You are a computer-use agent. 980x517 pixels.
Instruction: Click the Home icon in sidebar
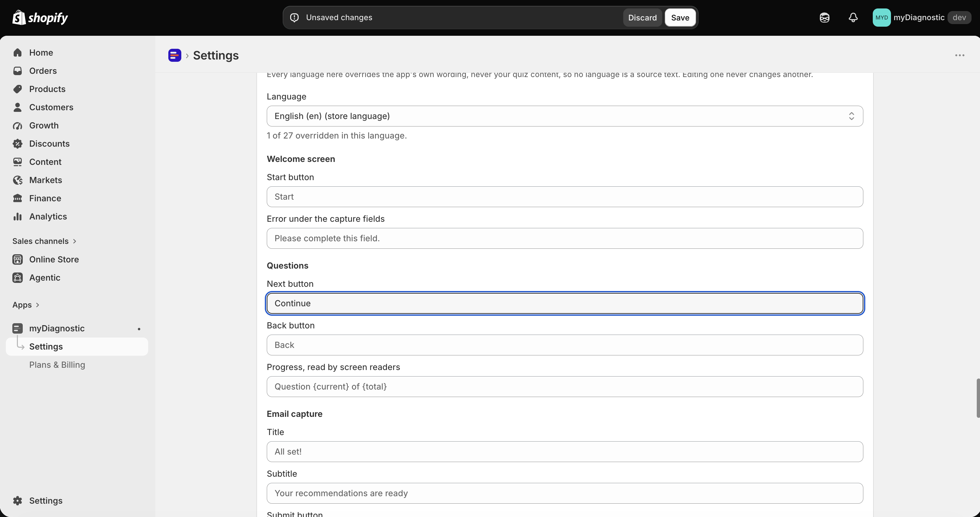(18, 53)
